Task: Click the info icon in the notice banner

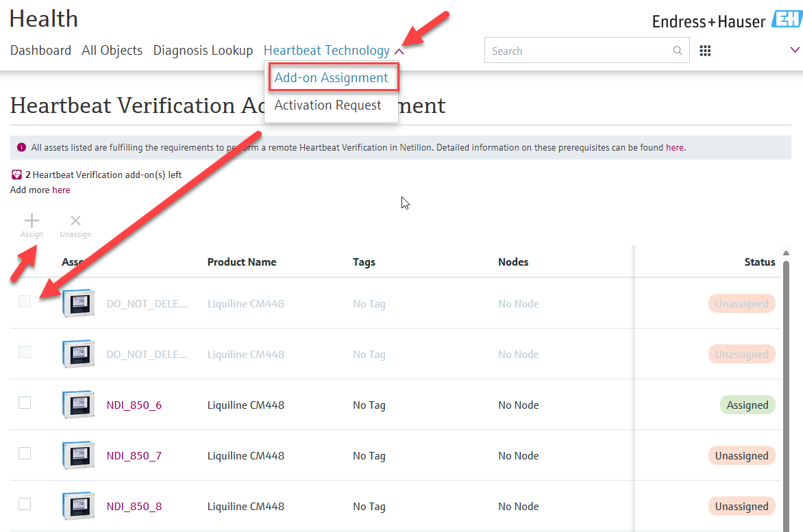Action: (x=21, y=147)
